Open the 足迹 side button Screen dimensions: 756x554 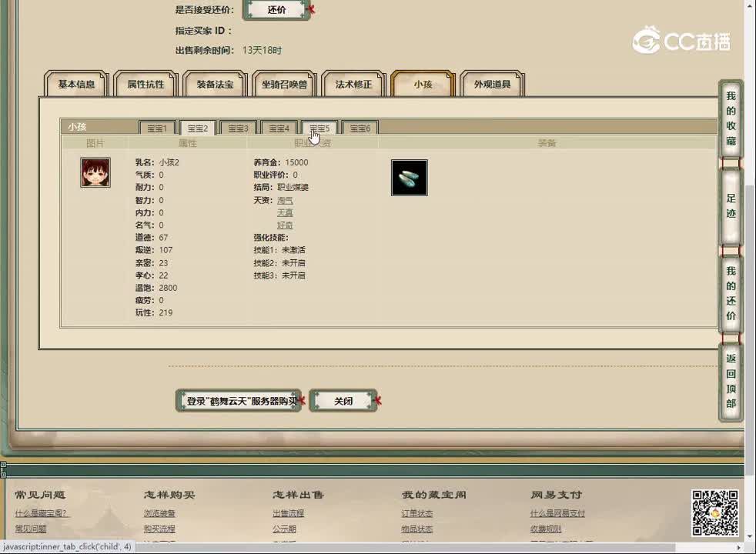click(x=731, y=206)
